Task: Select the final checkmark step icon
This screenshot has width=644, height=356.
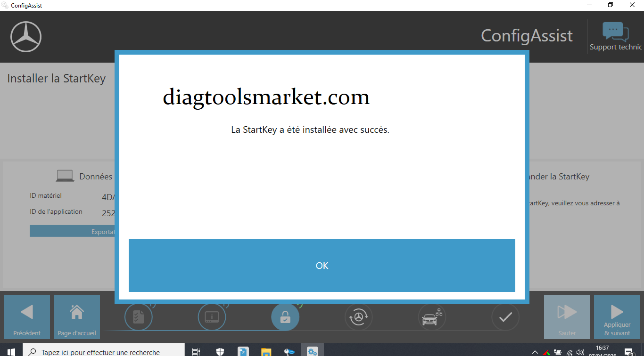Action: pos(505,317)
